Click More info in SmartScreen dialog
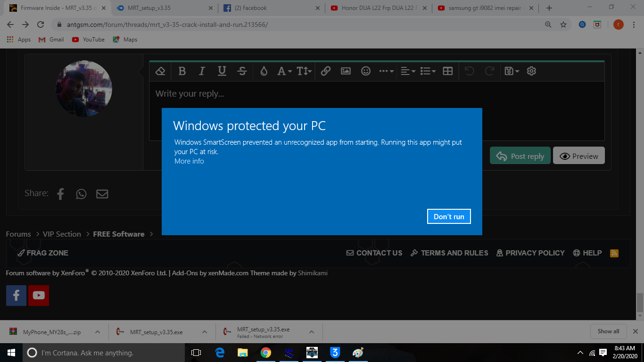The height and width of the screenshot is (362, 644). 189,161
